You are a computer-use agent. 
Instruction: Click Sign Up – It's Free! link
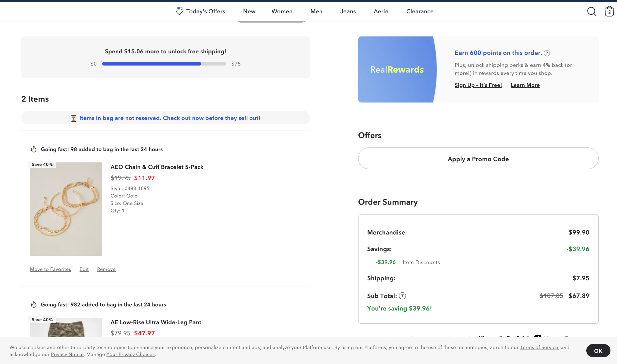[x=478, y=85]
